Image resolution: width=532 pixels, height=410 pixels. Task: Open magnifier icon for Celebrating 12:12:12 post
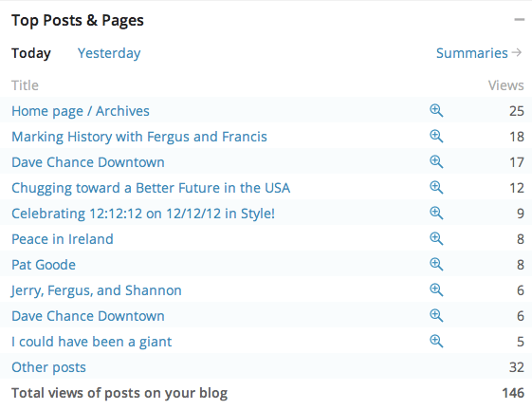coord(436,213)
